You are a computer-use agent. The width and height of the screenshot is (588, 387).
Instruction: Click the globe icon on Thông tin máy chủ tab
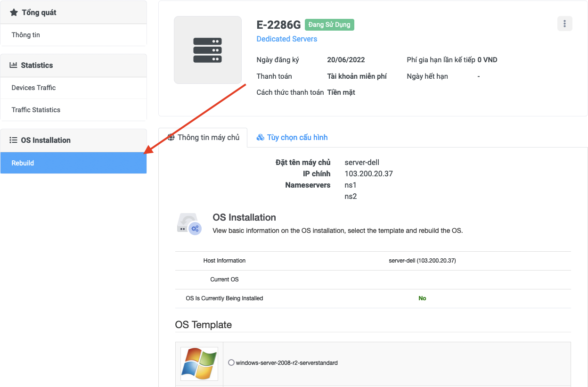click(171, 137)
